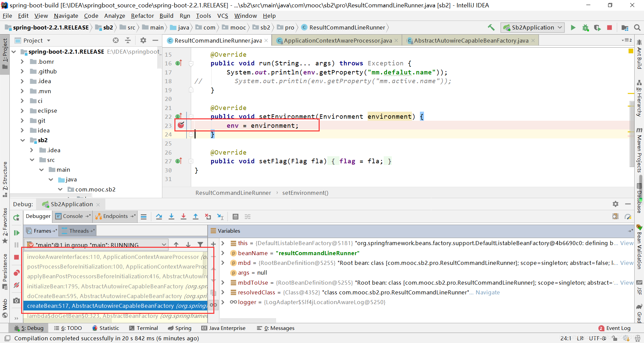Click the Step Into debugger icon

[171, 217]
